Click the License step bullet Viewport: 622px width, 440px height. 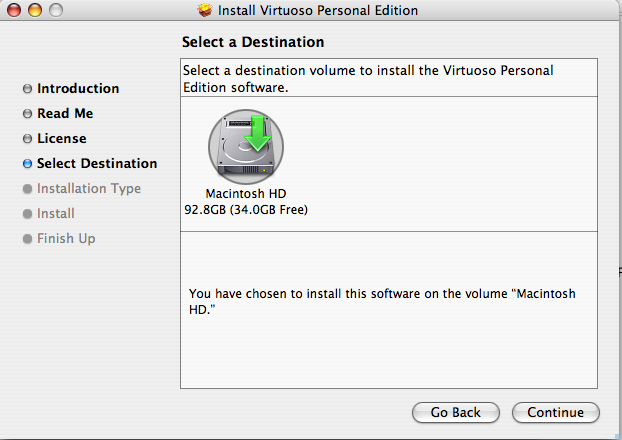27,138
